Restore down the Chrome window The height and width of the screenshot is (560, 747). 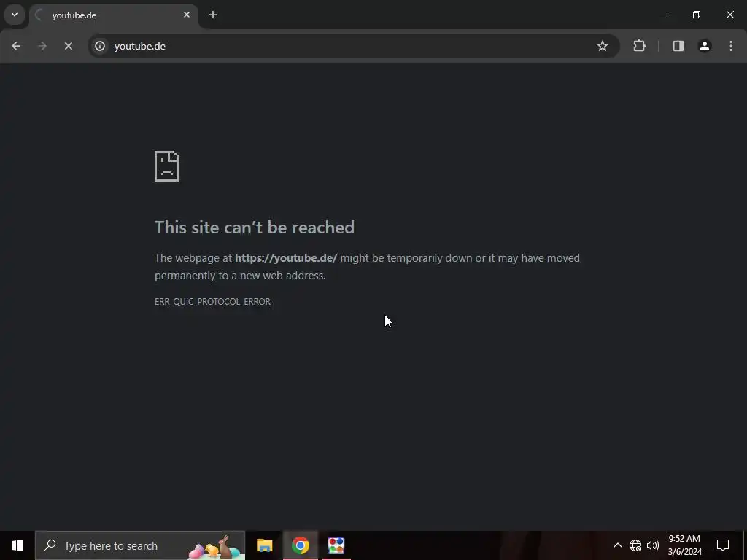pos(697,15)
